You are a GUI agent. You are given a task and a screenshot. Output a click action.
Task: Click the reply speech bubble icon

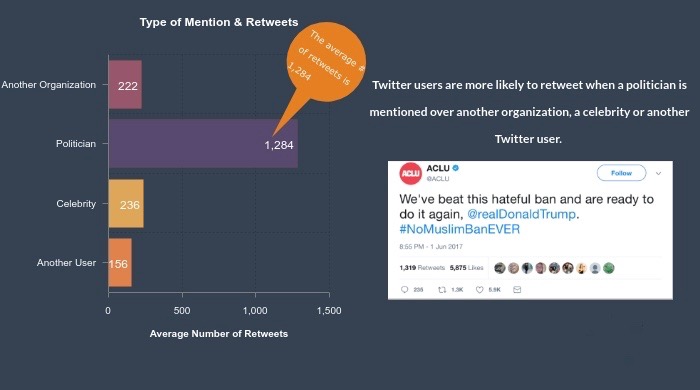point(404,290)
